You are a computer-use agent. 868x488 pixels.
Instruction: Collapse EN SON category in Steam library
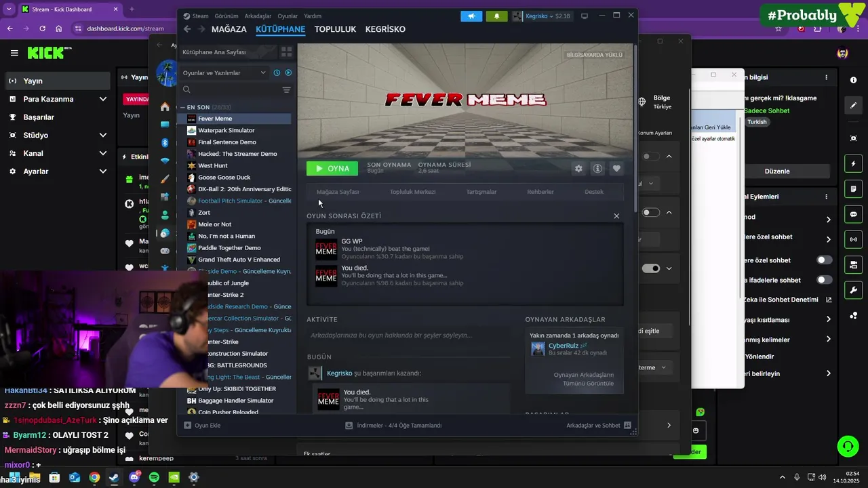click(182, 107)
